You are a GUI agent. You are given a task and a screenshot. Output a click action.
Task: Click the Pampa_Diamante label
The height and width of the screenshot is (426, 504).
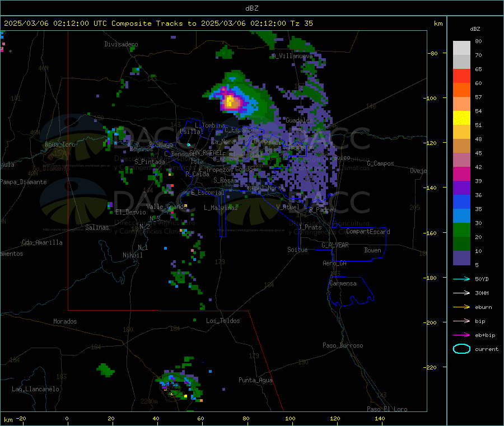point(24,182)
